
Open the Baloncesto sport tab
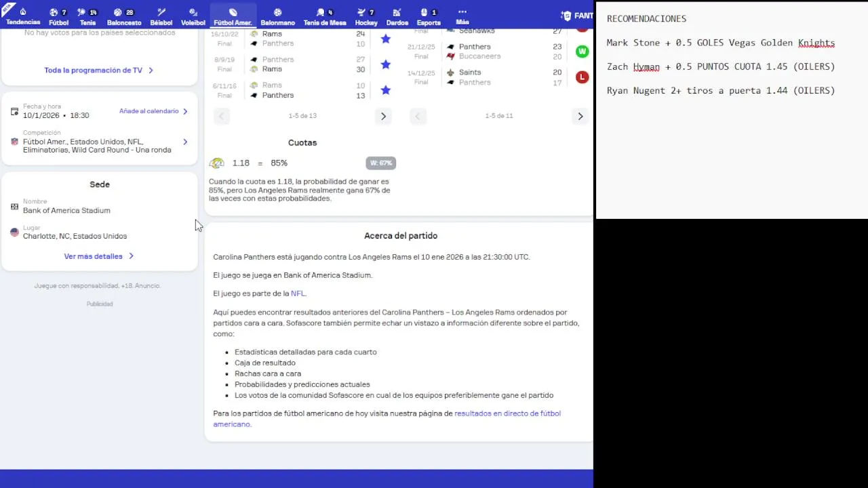point(124,16)
